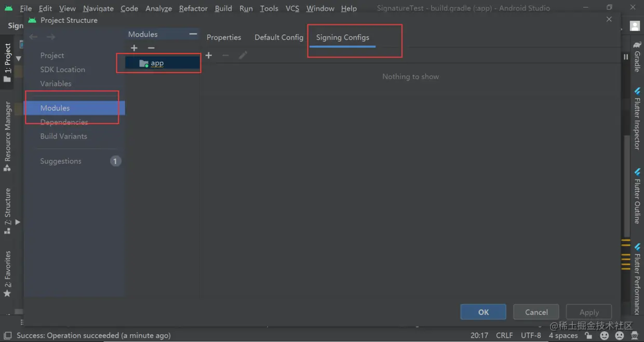Add a new module with the plus icon
The height and width of the screenshot is (342, 644).
click(134, 48)
